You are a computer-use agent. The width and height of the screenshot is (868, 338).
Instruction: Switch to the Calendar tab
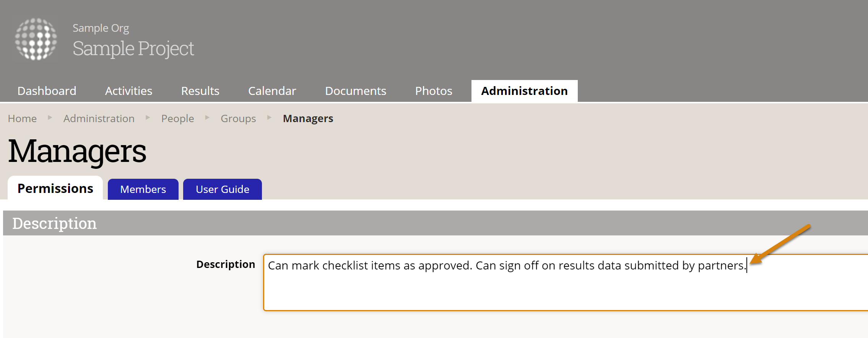(272, 91)
